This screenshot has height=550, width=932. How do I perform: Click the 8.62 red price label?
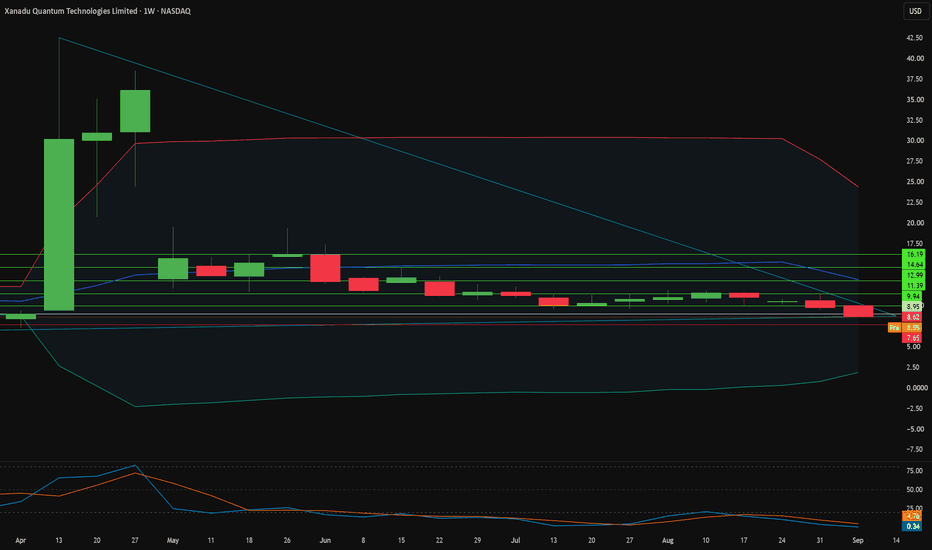coord(913,318)
